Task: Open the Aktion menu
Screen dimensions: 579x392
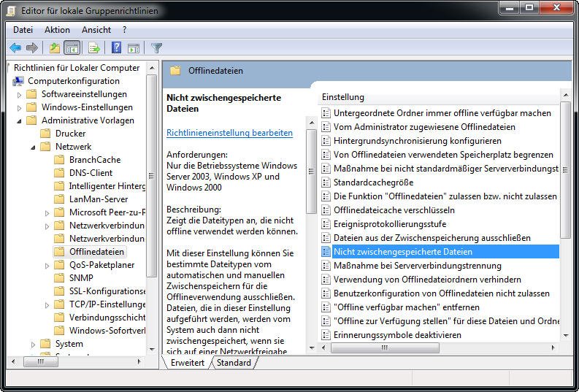Action: pyautogui.click(x=57, y=30)
